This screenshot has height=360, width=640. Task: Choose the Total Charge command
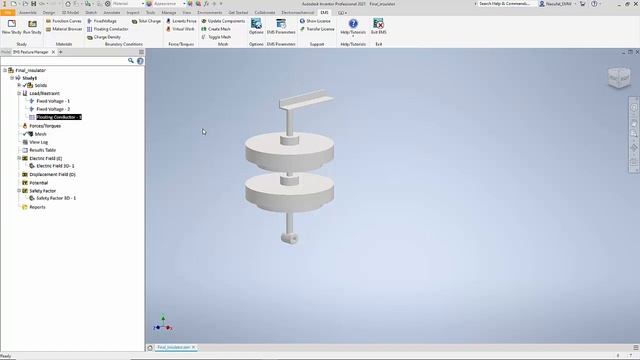146,21
